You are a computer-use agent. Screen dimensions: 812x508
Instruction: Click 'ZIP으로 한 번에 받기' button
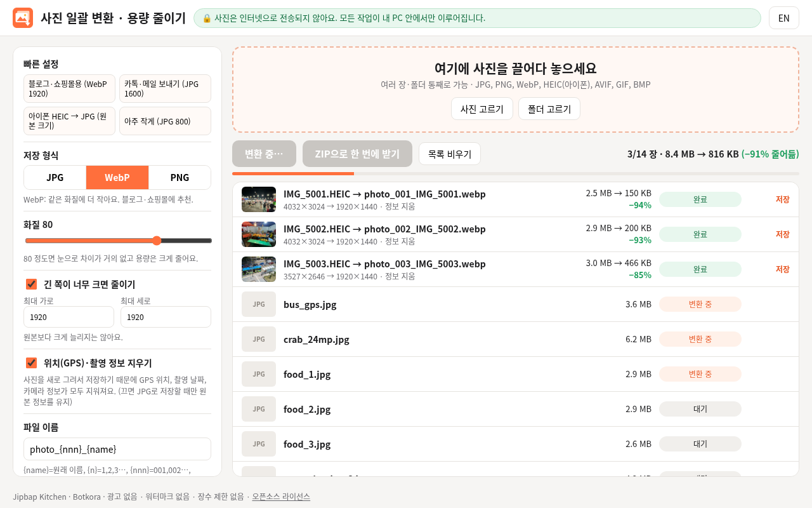coord(357,154)
